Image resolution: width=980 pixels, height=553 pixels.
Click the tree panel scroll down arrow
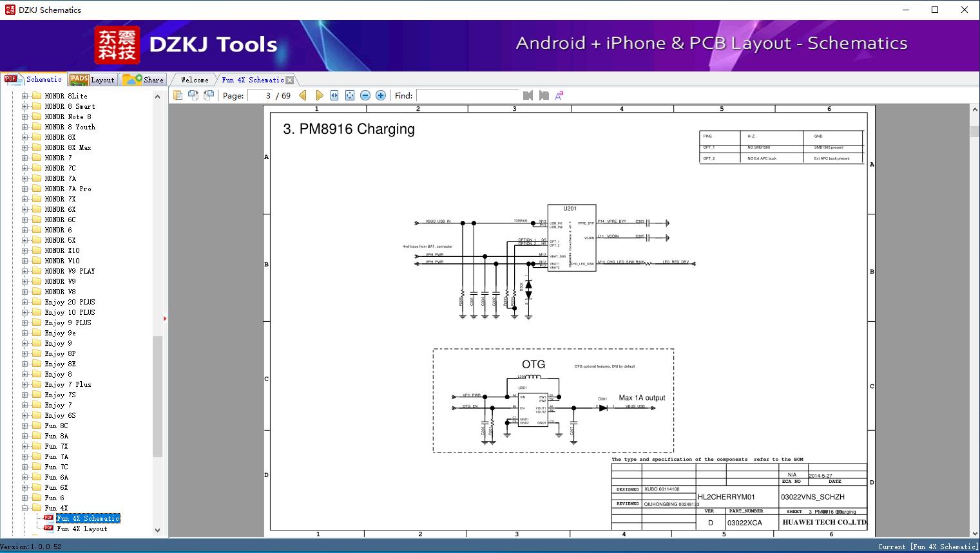tap(157, 530)
